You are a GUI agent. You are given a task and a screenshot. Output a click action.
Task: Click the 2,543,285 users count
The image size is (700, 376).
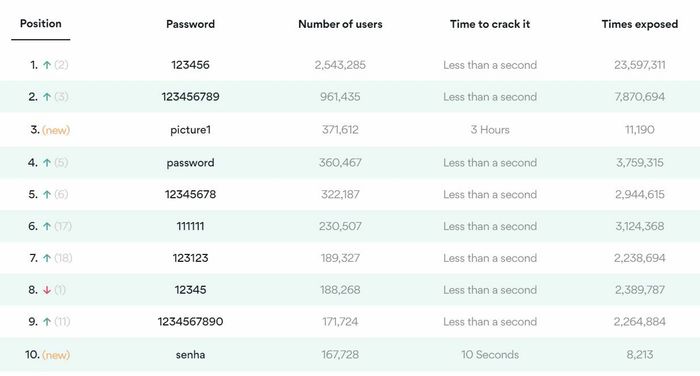(x=340, y=65)
